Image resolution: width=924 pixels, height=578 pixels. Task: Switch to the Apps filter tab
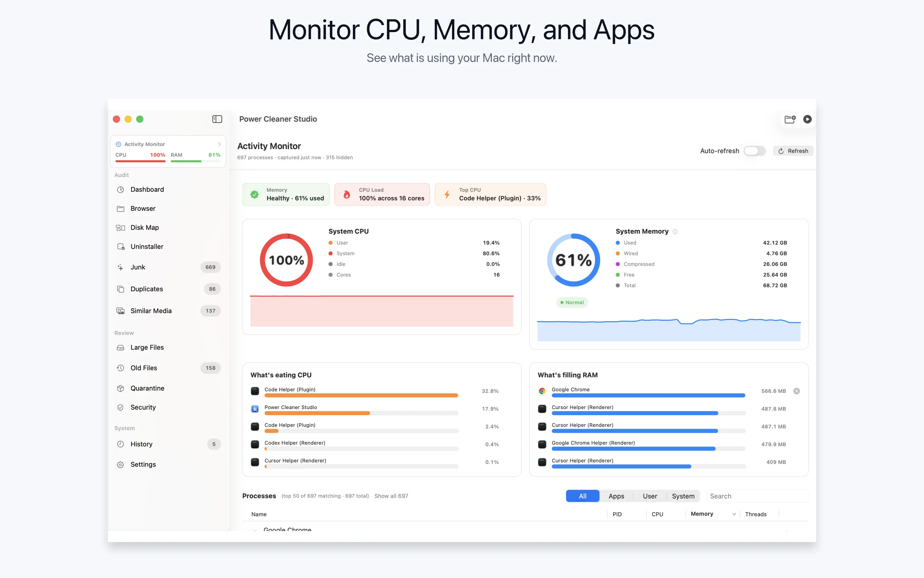(616, 496)
